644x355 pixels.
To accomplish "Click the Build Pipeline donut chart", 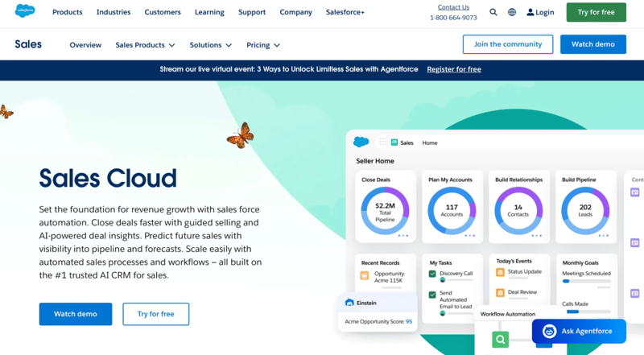I will tap(585, 211).
